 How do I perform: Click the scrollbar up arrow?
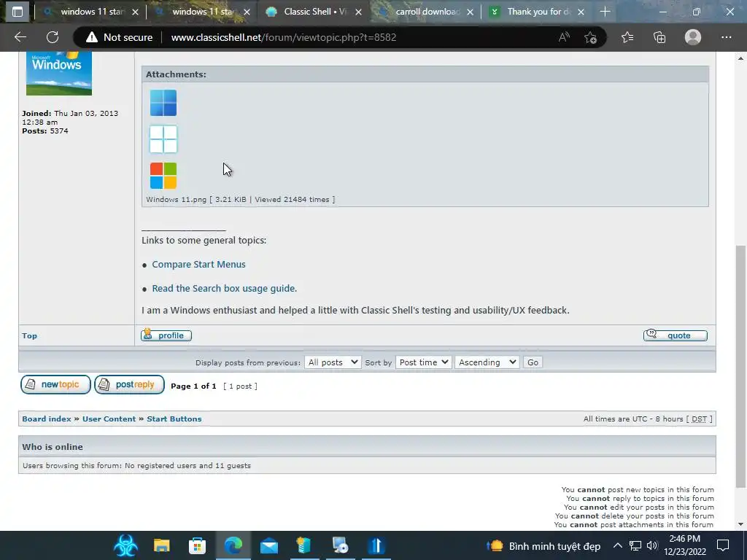coord(740,58)
